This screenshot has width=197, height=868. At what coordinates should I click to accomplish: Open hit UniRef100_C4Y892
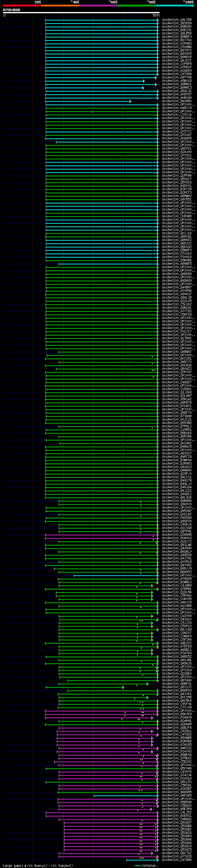coord(177,735)
